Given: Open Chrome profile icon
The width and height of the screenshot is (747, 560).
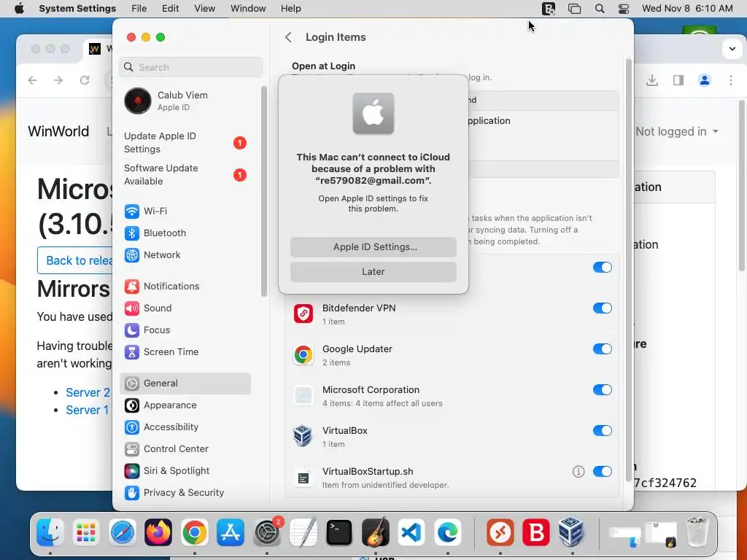Looking at the screenshot, I should tap(705, 80).
